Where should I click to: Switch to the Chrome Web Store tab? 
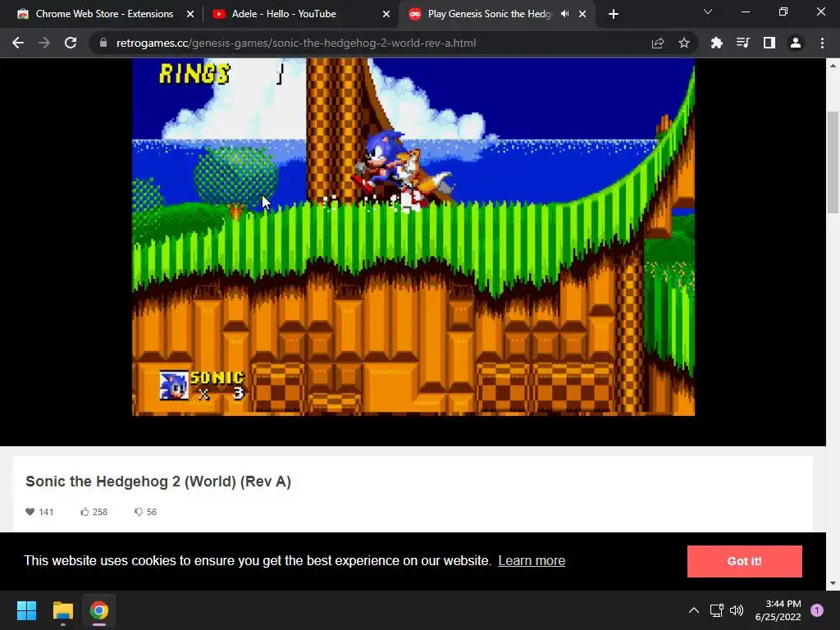click(104, 14)
